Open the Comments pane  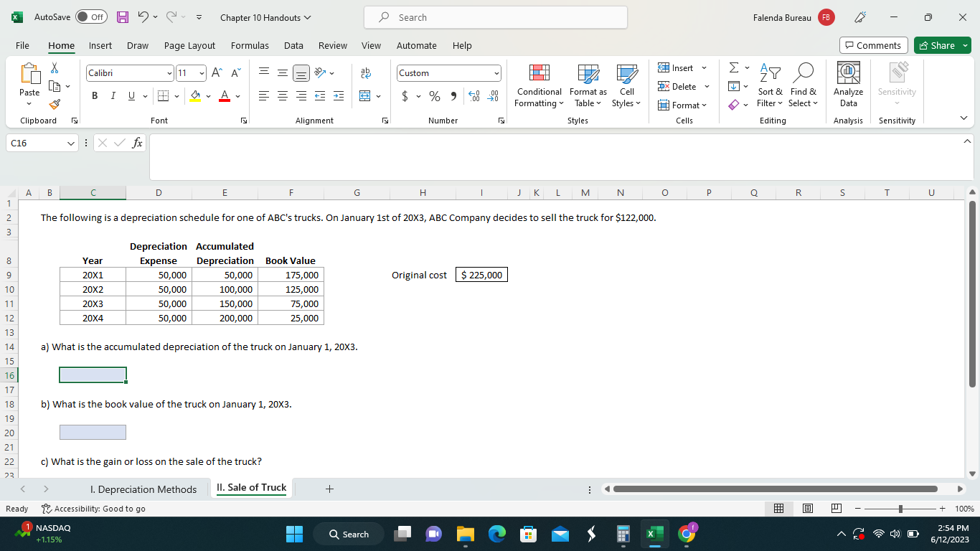(x=873, y=44)
